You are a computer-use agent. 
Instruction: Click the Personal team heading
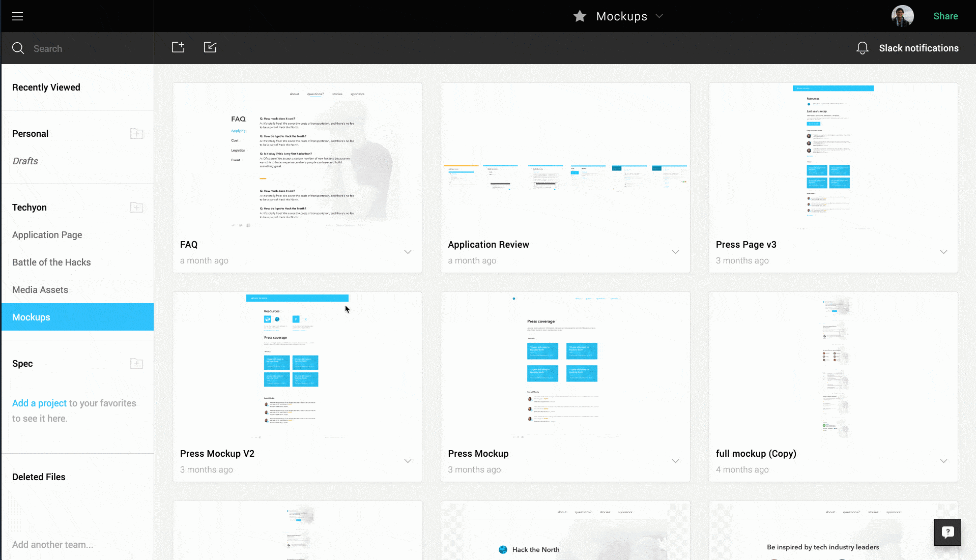[x=30, y=134]
